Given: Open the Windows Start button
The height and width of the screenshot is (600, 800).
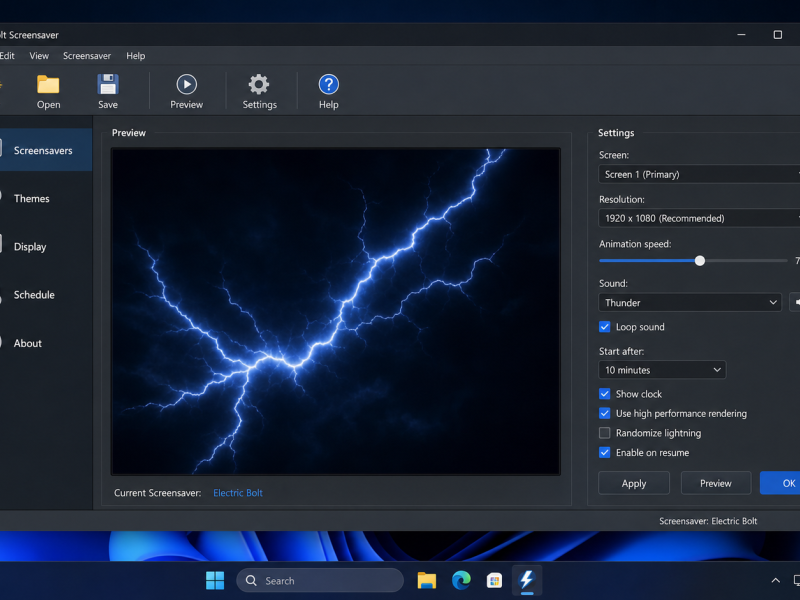Looking at the screenshot, I should [x=215, y=580].
